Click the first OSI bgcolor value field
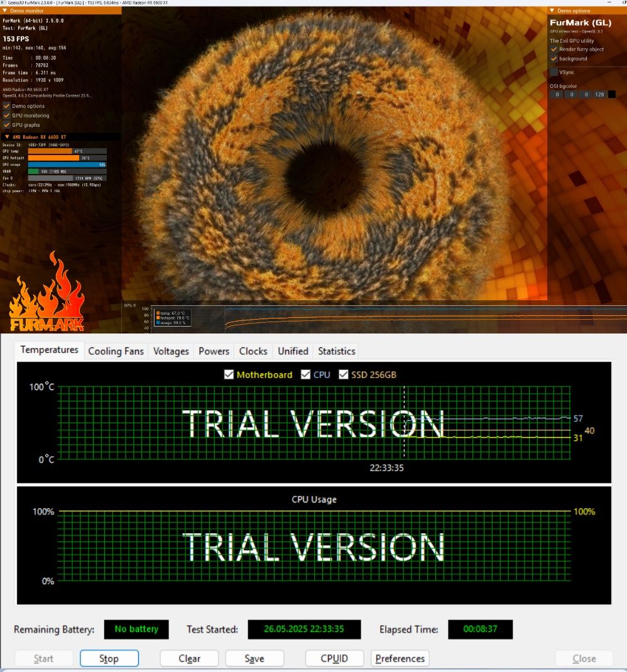 point(557,94)
